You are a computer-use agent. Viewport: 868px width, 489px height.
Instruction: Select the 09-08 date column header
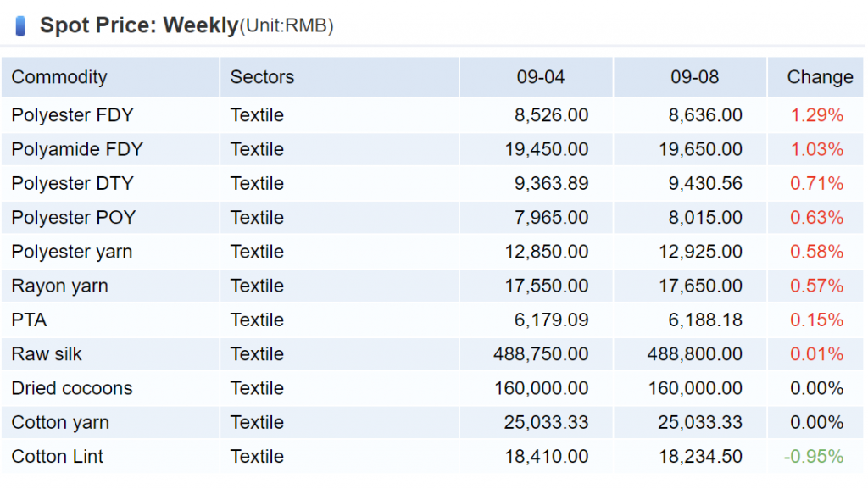click(694, 77)
